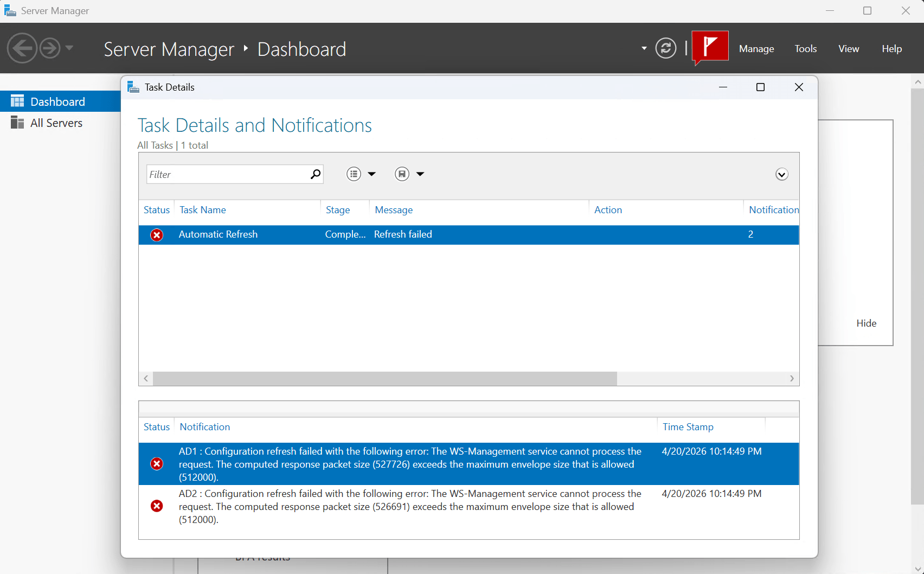Click the horizontal scrollbar right arrow
Screen dimensions: 924x574
(x=792, y=379)
